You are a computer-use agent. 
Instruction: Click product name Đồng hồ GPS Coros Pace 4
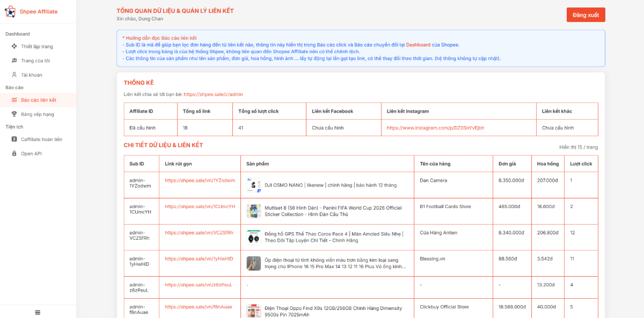[334, 237]
